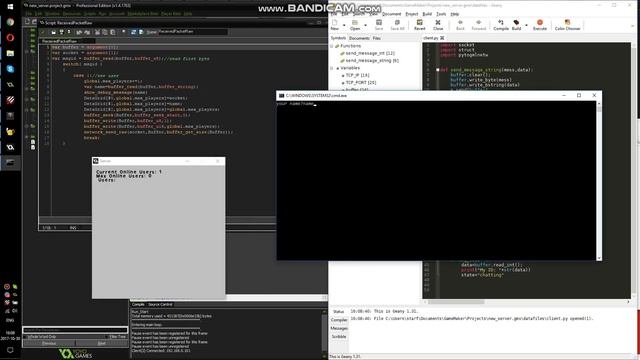Close the client.py tab with its X

click(x=442, y=38)
